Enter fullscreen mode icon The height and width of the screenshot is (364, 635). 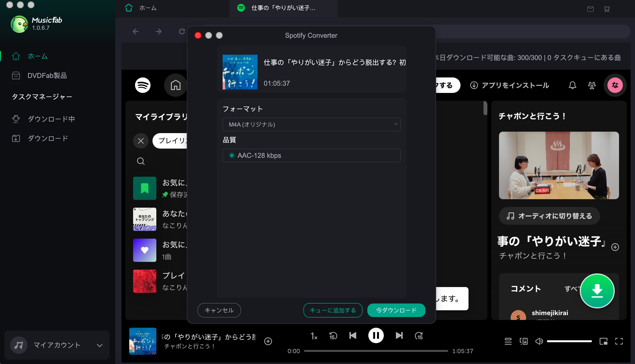[x=619, y=341]
